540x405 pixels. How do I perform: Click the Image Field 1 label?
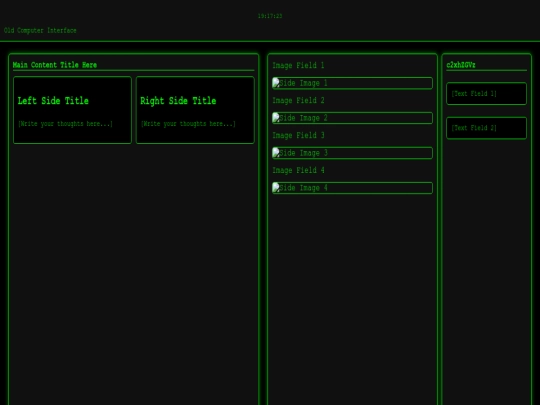pyautogui.click(x=298, y=65)
